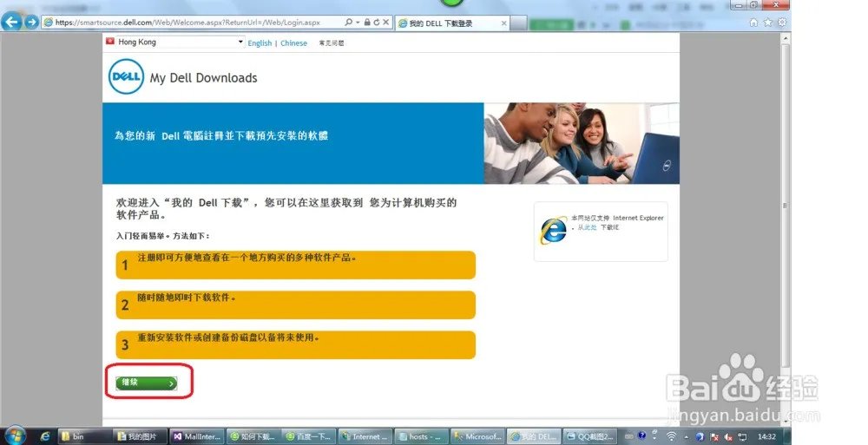Refresh the page using the reload icon
Image resolution: width=868 pixels, height=445 pixels.
(x=377, y=23)
